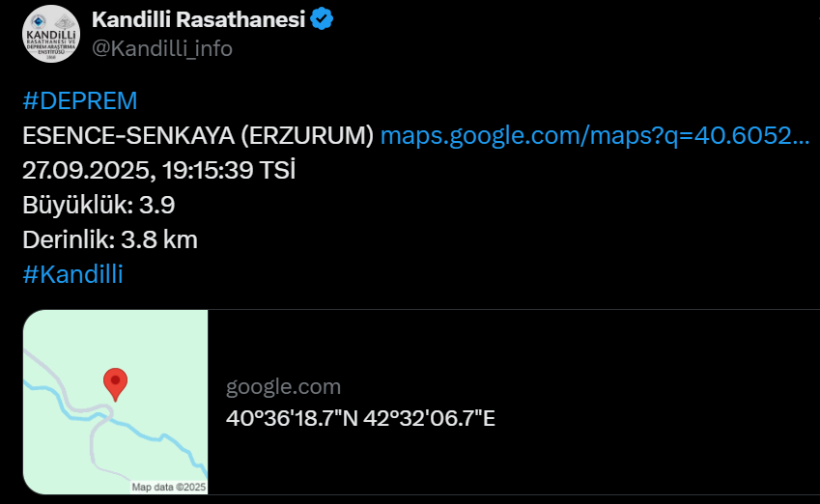Click the time 19:15:39 TSİ text
The image size is (820, 504).
[x=229, y=171]
